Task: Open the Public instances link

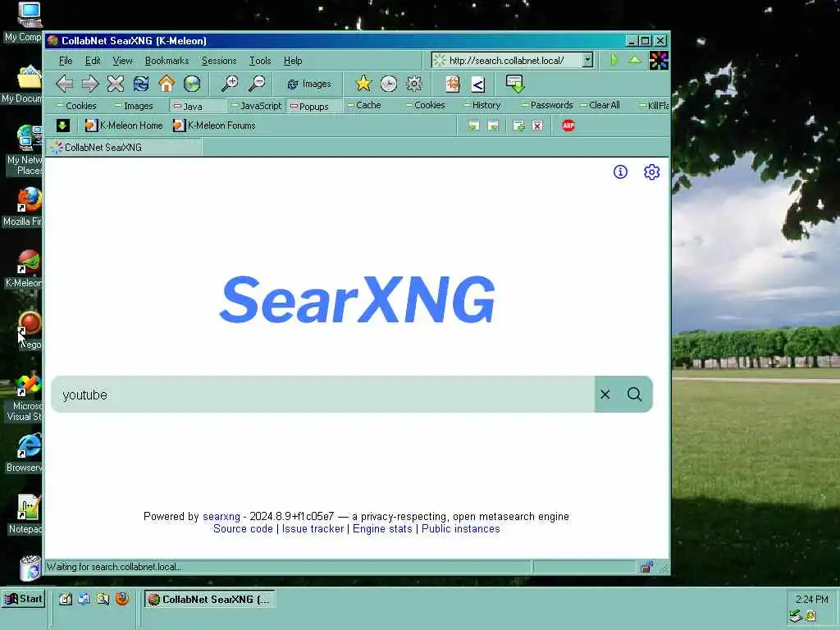Action: click(461, 529)
